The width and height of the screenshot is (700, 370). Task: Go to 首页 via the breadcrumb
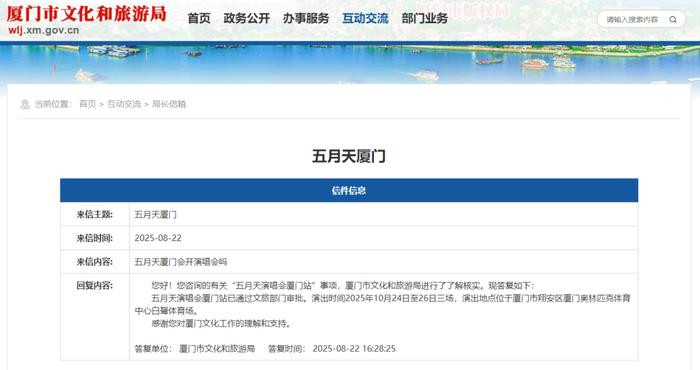coord(88,104)
